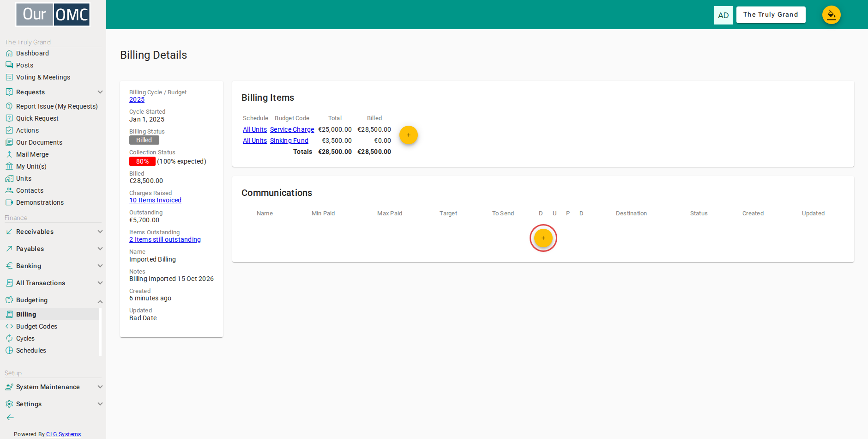
Task: Click the Schedules icon in sidebar
Action: pos(9,350)
